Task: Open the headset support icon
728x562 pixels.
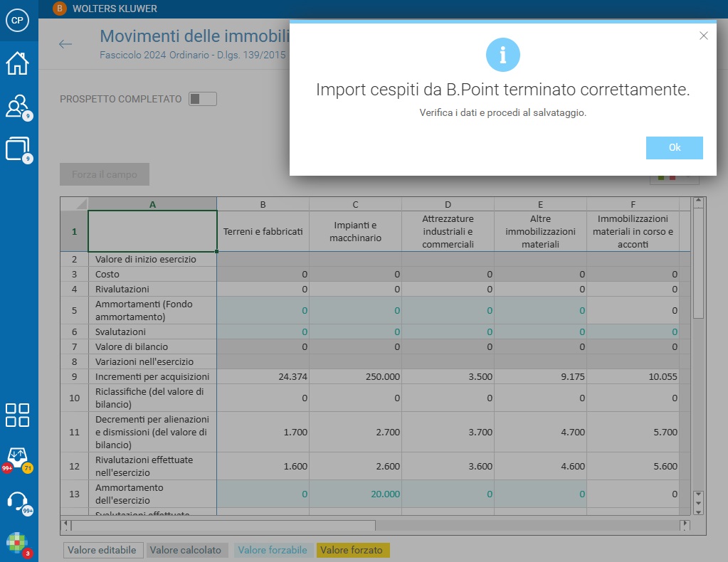Action: (x=18, y=502)
